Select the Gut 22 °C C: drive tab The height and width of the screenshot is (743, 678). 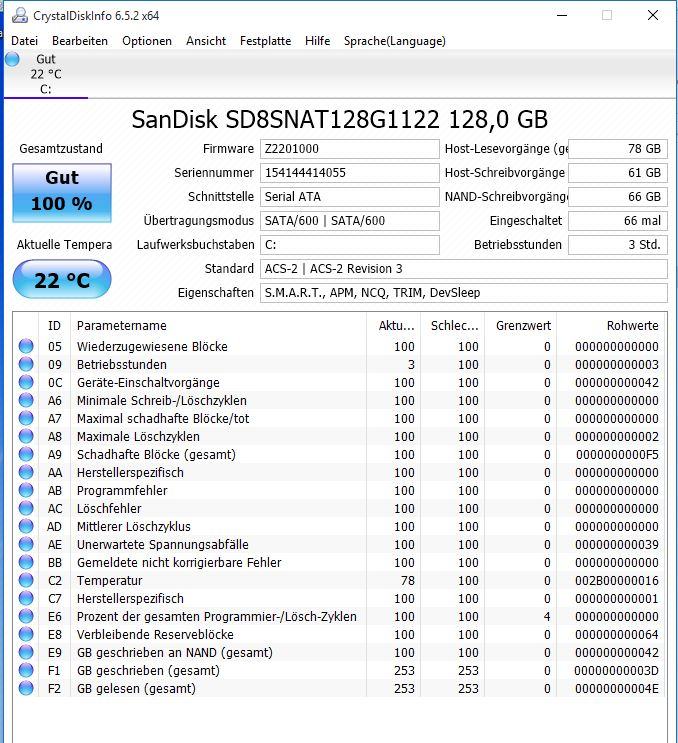tap(45, 74)
